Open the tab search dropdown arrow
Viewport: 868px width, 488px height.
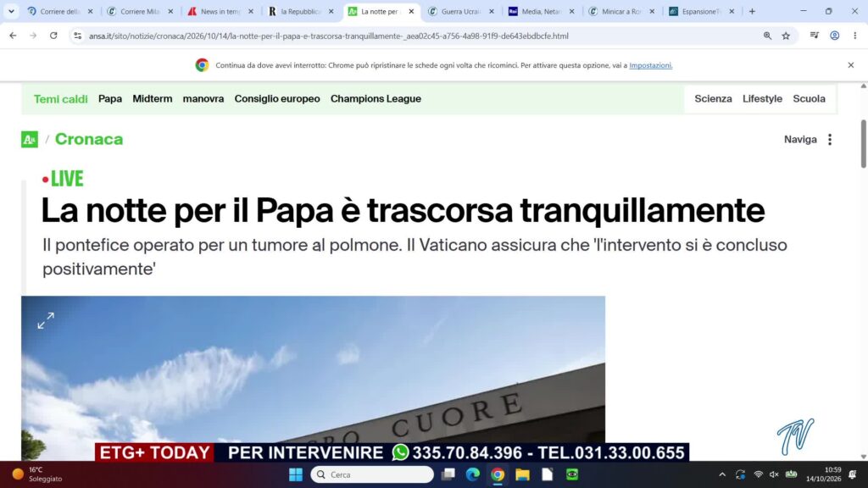pos(11,11)
